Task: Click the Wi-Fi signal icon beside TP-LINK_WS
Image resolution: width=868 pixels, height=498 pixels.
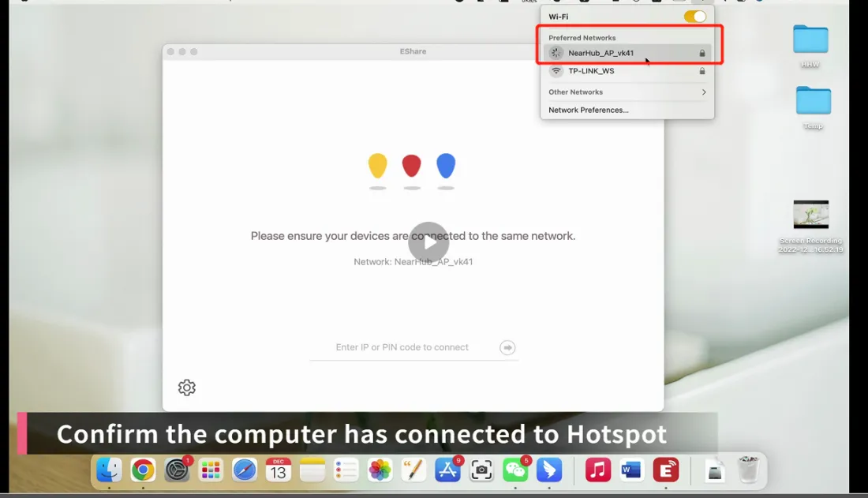Action: (x=556, y=71)
